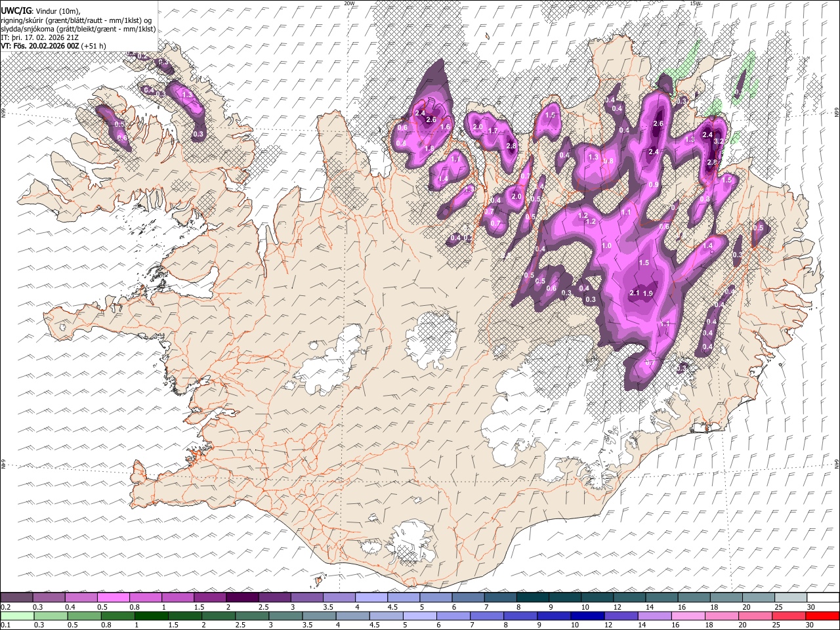Pick the darkest green 1 swatch in lower legend
This screenshot has height=630, width=840.
pyautogui.click(x=151, y=616)
